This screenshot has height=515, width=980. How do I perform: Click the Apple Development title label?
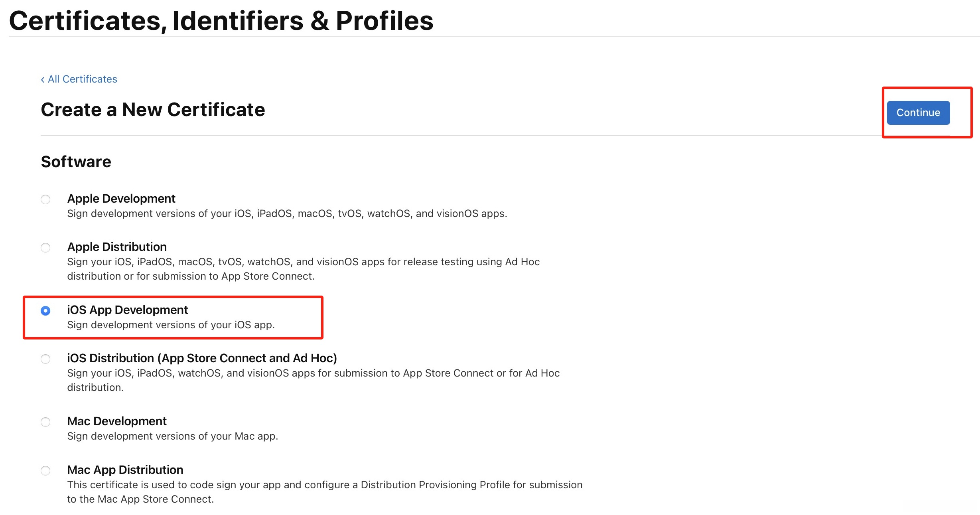tap(121, 199)
